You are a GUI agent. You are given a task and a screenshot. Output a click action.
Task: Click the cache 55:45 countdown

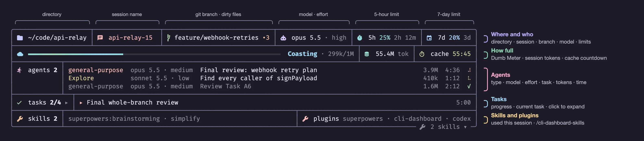450,54
